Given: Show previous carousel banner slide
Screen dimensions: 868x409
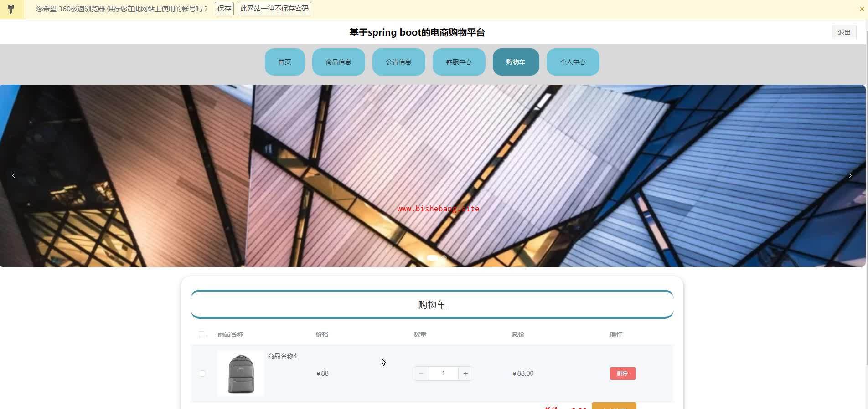Looking at the screenshot, I should (14, 175).
